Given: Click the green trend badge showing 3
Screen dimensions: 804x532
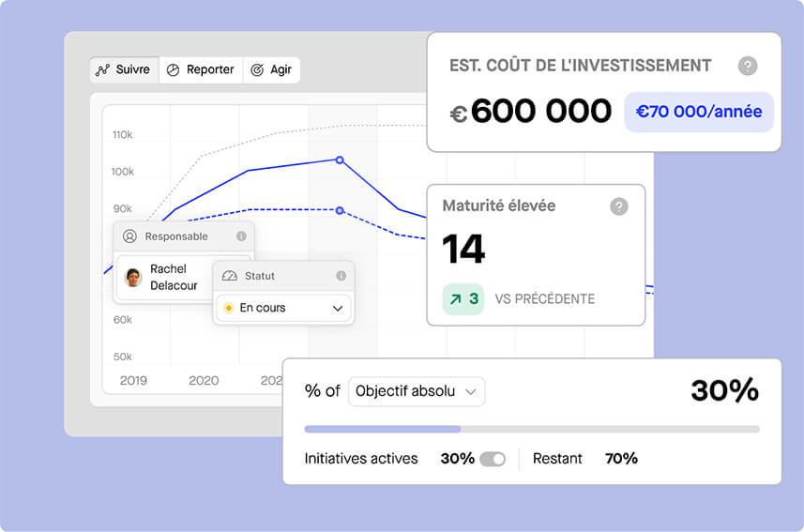Looking at the screenshot, I should pyautogui.click(x=463, y=299).
